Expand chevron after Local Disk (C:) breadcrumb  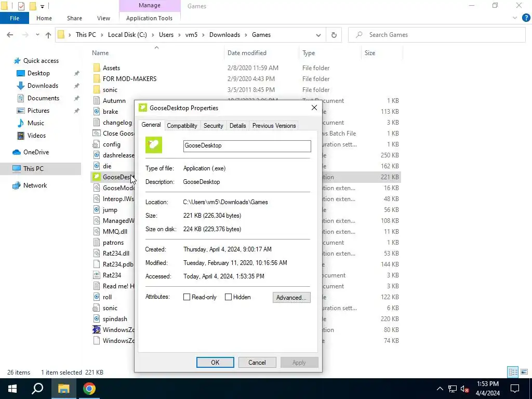[x=153, y=35]
